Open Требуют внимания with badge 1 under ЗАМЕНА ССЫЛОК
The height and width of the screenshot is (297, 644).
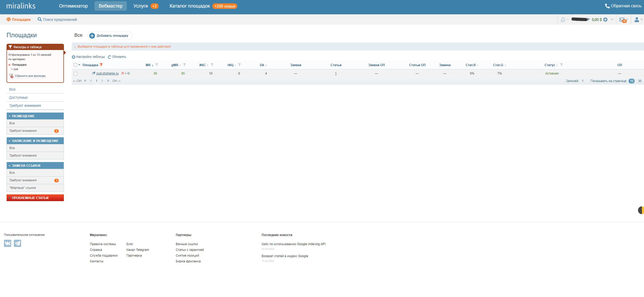coord(35,180)
